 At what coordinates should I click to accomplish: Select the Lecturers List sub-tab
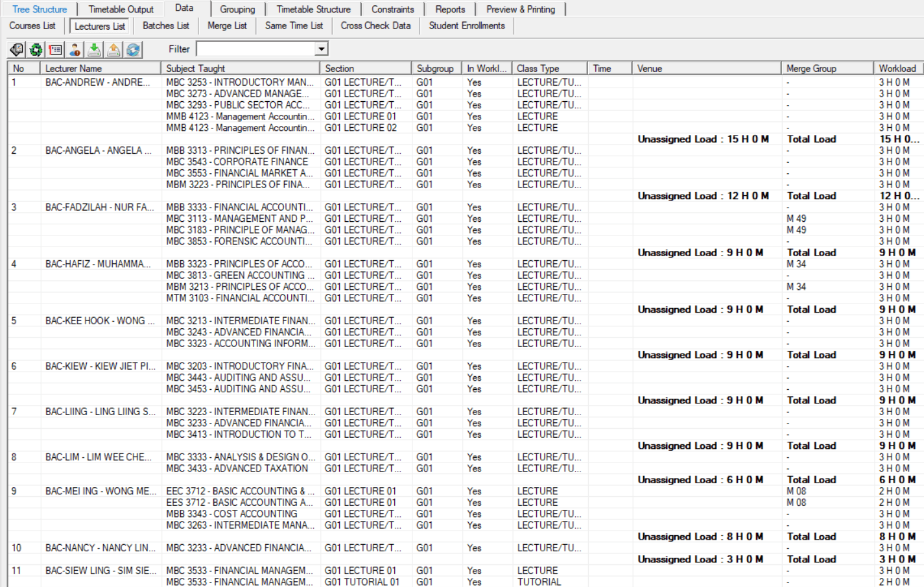pyautogui.click(x=100, y=26)
